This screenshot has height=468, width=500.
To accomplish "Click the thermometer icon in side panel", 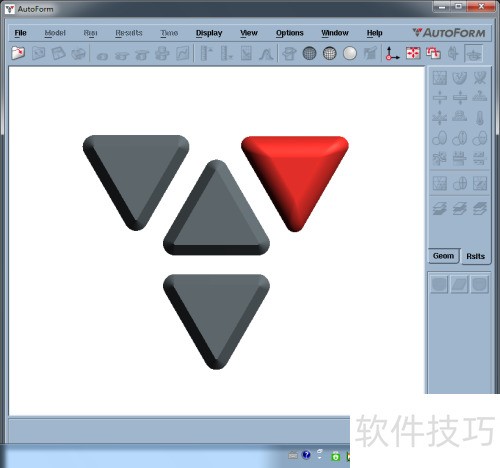I will pos(480,118).
